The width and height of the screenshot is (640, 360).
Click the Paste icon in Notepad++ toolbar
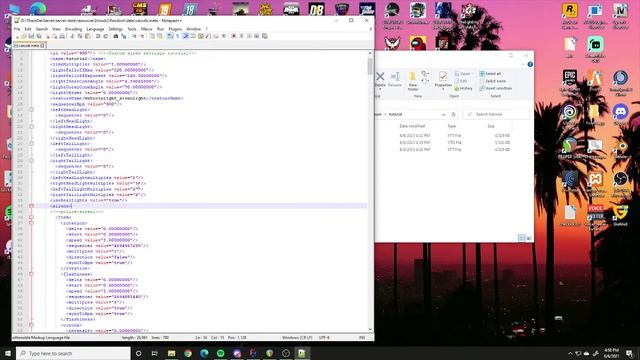[87, 36]
